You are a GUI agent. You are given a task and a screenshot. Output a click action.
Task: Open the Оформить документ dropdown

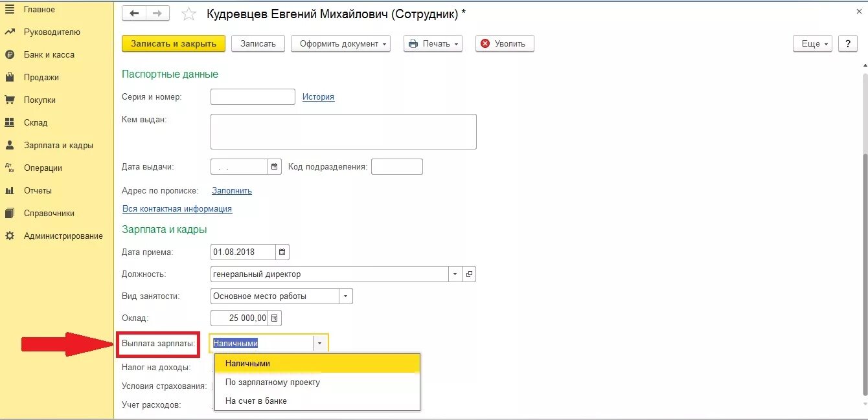pos(341,43)
